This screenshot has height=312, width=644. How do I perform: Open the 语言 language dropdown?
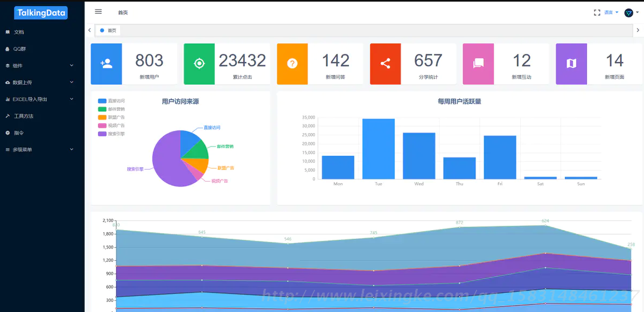click(x=611, y=12)
